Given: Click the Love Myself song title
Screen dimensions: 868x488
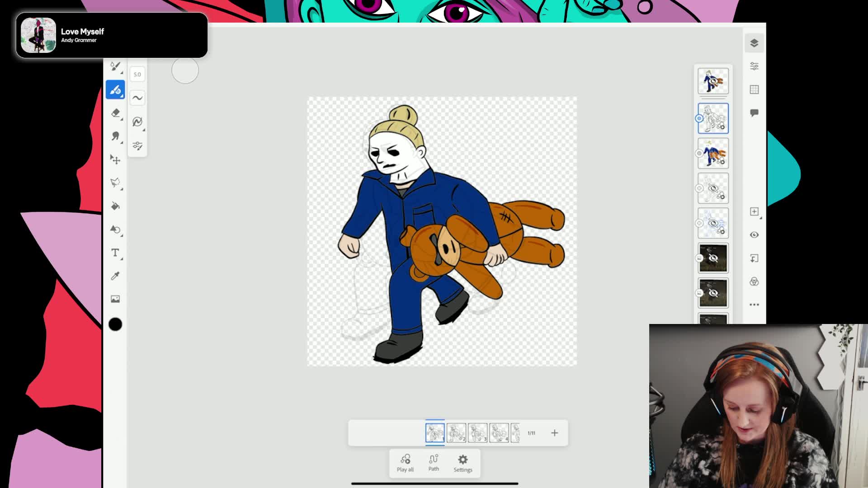Looking at the screenshot, I should point(82,31).
